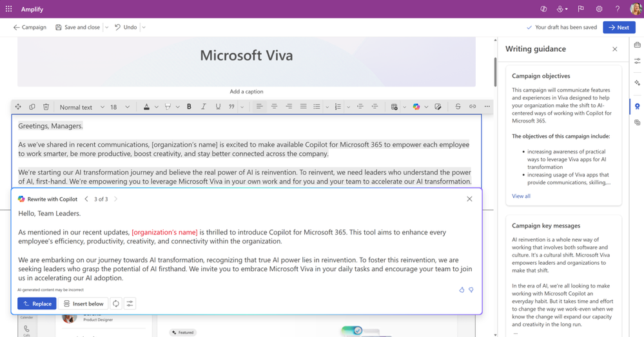Apply highlight color
The height and width of the screenshot is (337, 644).
click(x=168, y=107)
